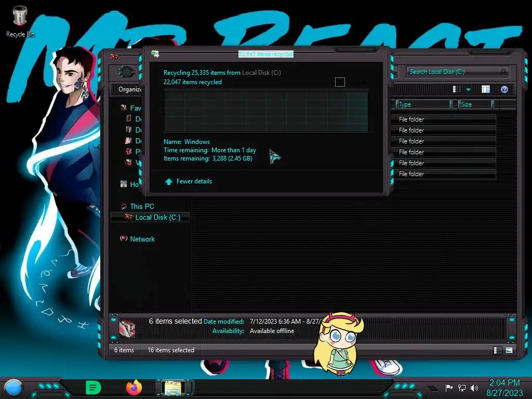The width and height of the screenshot is (532, 399).
Task: Click the Explorer back navigation button
Action: tap(126, 72)
